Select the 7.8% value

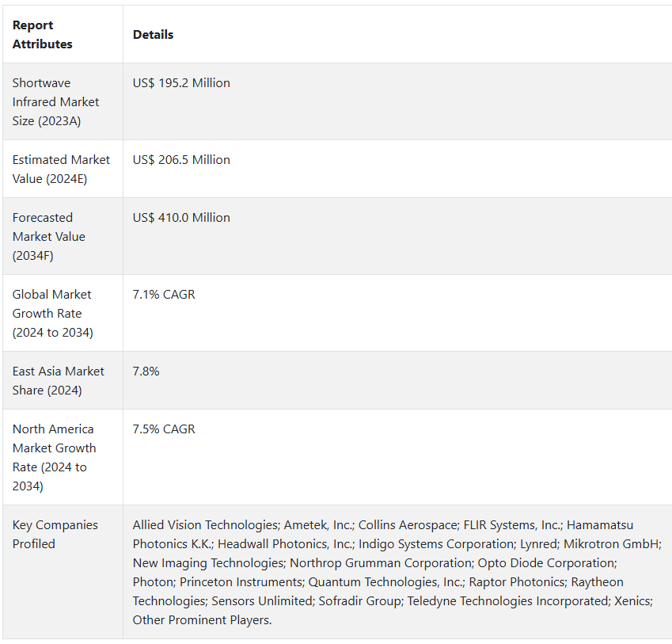[146, 372]
